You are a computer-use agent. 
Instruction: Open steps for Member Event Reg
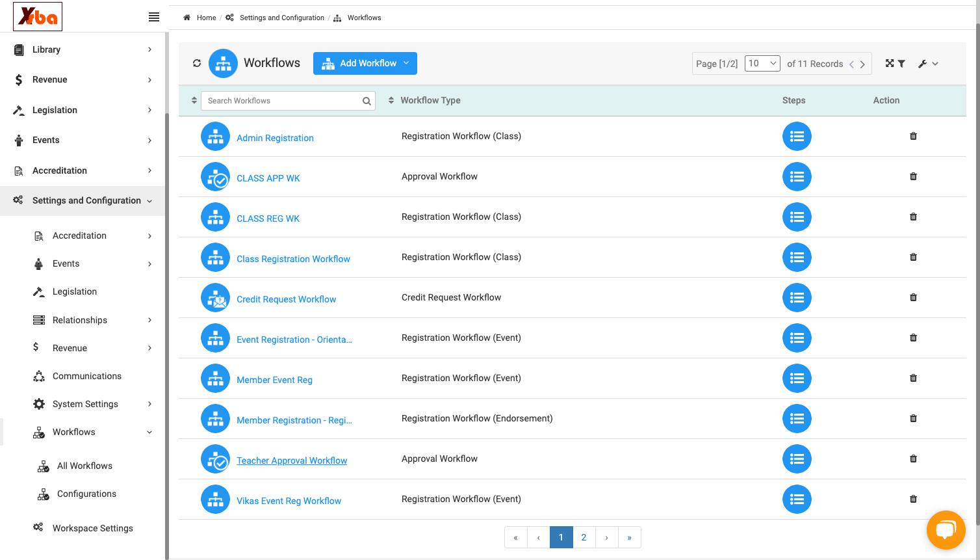(797, 379)
